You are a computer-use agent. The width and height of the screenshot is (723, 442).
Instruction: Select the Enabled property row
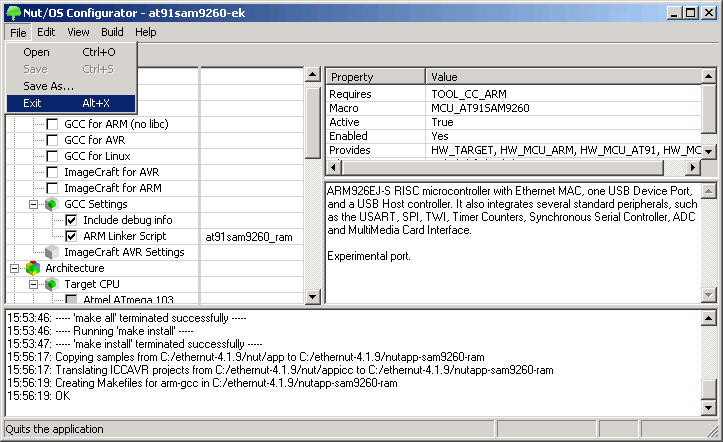[514, 136]
